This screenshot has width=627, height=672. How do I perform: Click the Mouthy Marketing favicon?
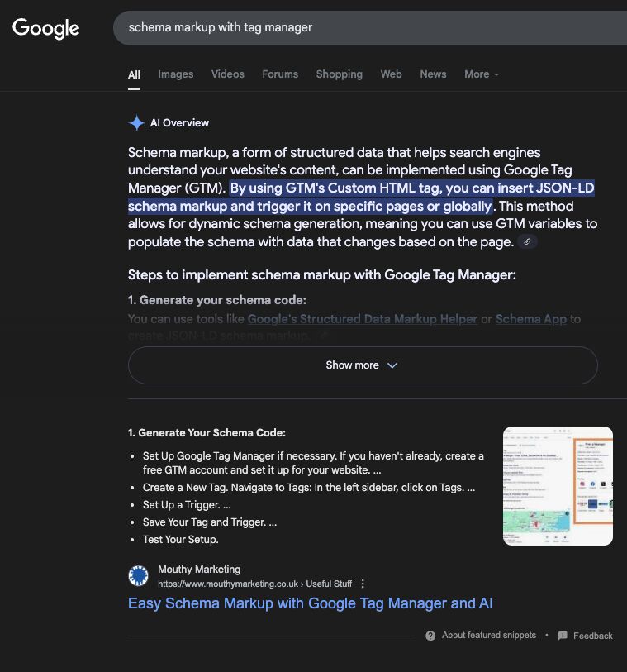coord(139,576)
